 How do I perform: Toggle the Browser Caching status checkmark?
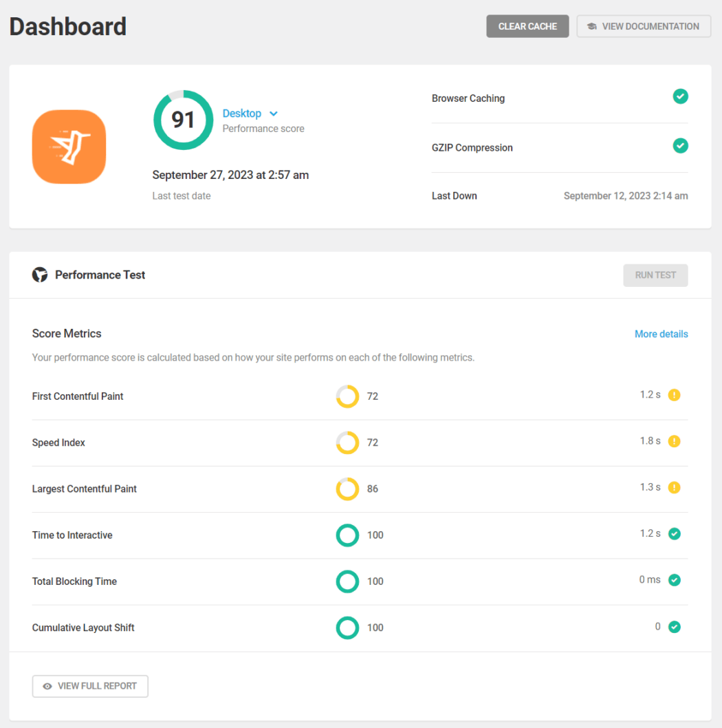(680, 96)
